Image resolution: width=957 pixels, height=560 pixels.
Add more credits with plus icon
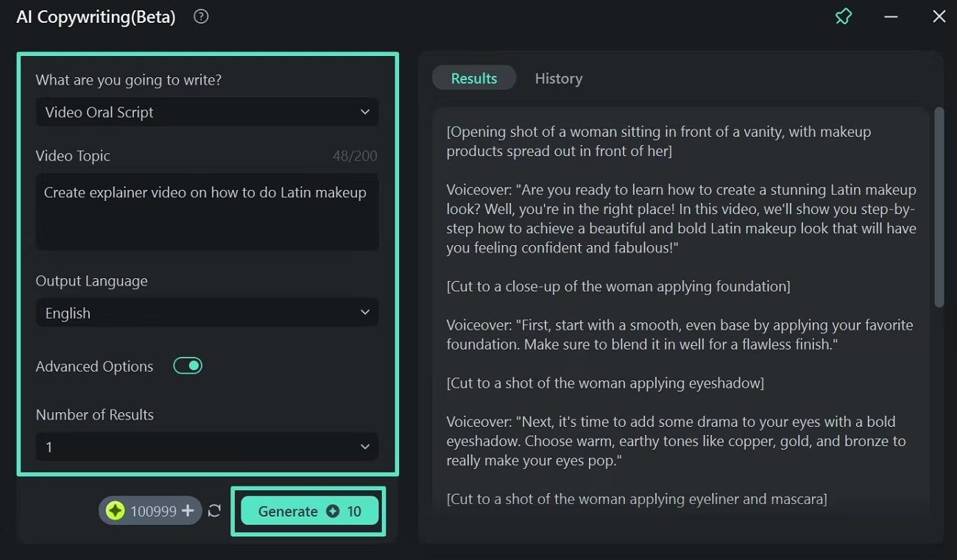coord(188,511)
